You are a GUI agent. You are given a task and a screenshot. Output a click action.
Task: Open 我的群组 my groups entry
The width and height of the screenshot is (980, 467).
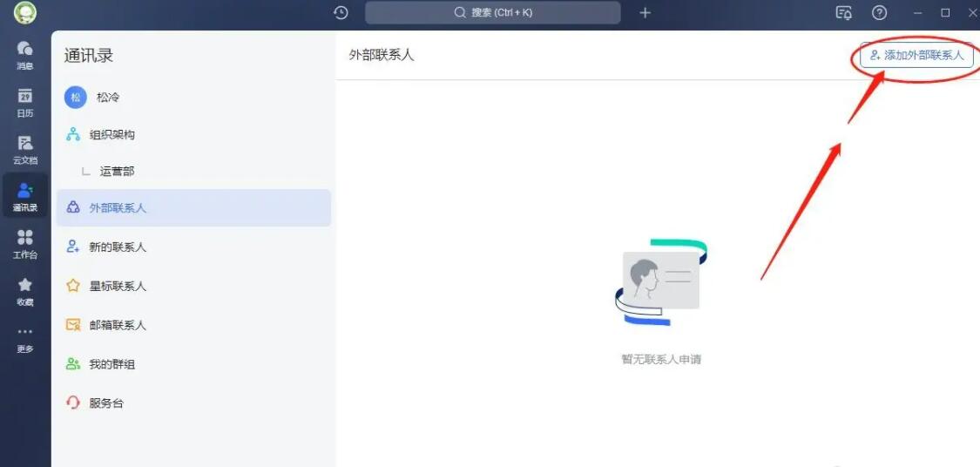[112, 364]
